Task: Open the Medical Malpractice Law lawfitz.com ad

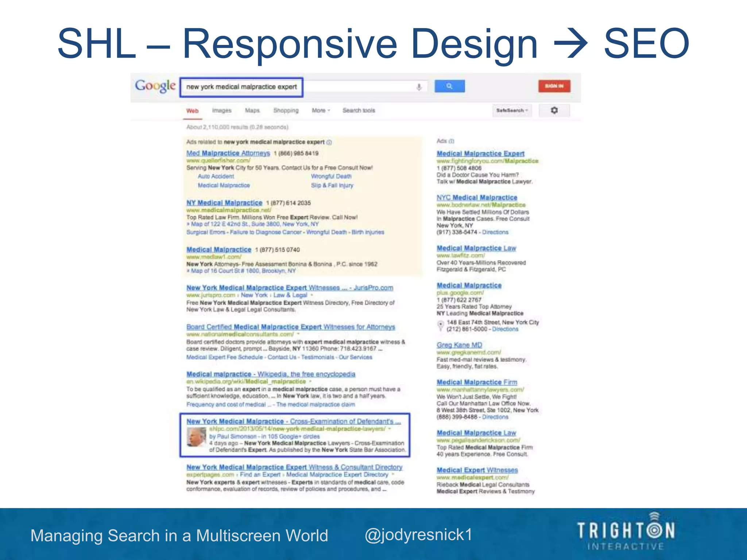Action: click(476, 248)
